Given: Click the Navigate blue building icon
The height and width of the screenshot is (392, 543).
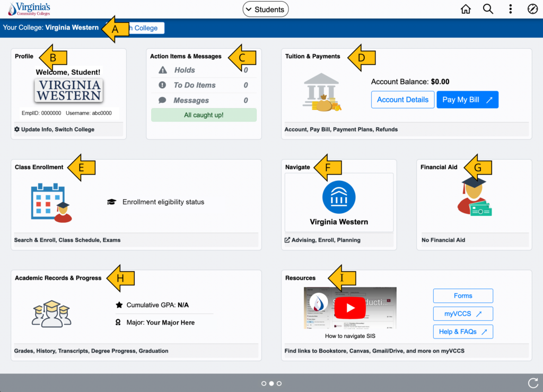Looking at the screenshot, I should coord(339,197).
